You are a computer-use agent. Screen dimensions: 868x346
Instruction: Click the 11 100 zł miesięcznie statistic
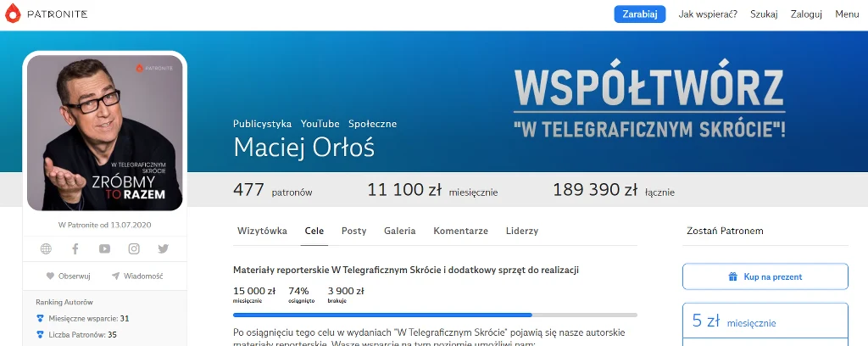[432, 191]
